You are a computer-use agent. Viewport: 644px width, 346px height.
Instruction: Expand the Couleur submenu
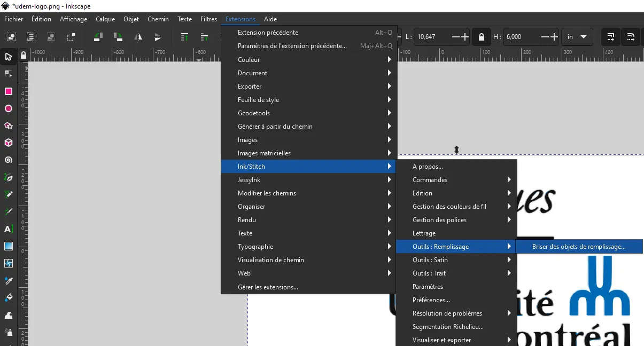tap(308, 60)
